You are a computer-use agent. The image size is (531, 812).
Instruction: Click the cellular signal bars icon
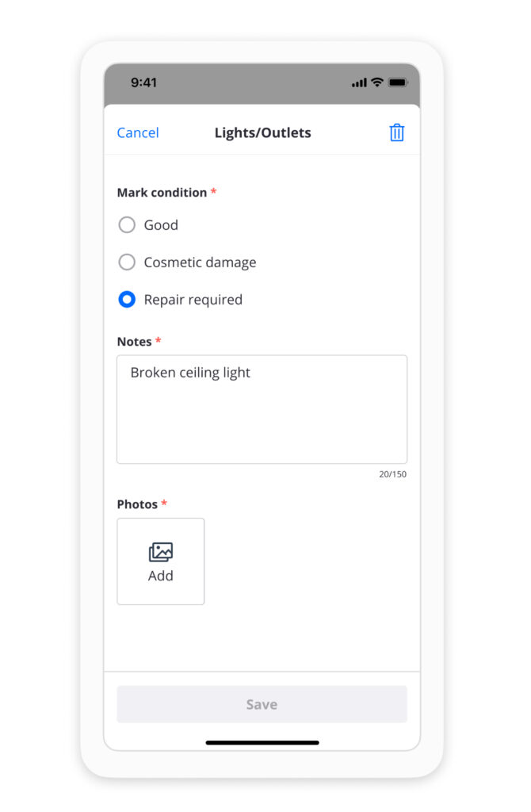coord(359,82)
